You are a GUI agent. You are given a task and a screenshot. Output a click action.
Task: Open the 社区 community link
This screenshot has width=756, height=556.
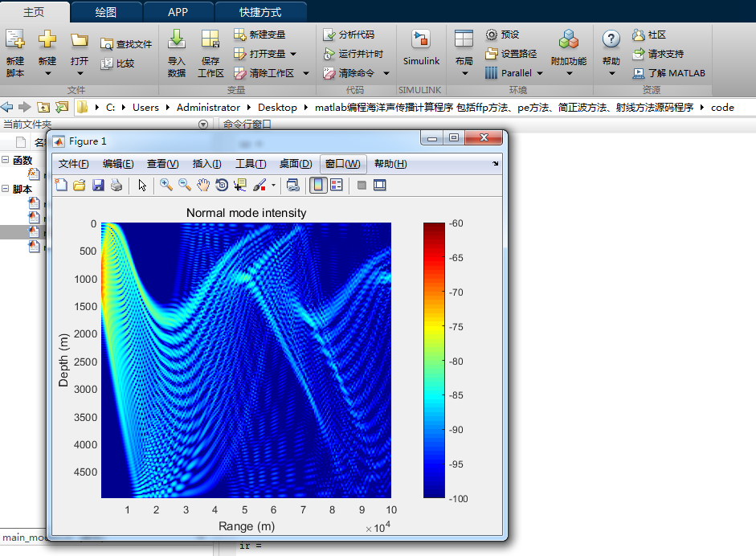[649, 35]
